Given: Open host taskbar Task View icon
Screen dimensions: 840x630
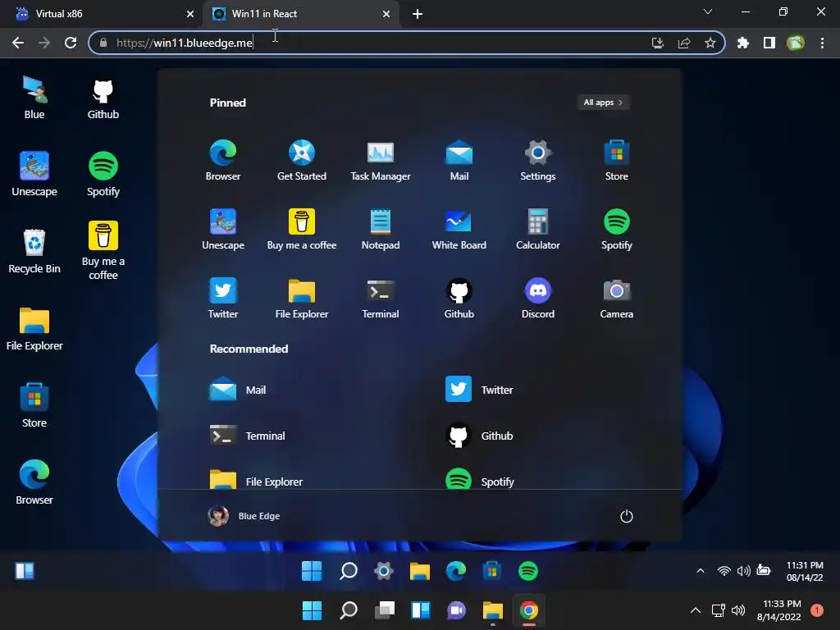Looking at the screenshot, I should [385, 610].
